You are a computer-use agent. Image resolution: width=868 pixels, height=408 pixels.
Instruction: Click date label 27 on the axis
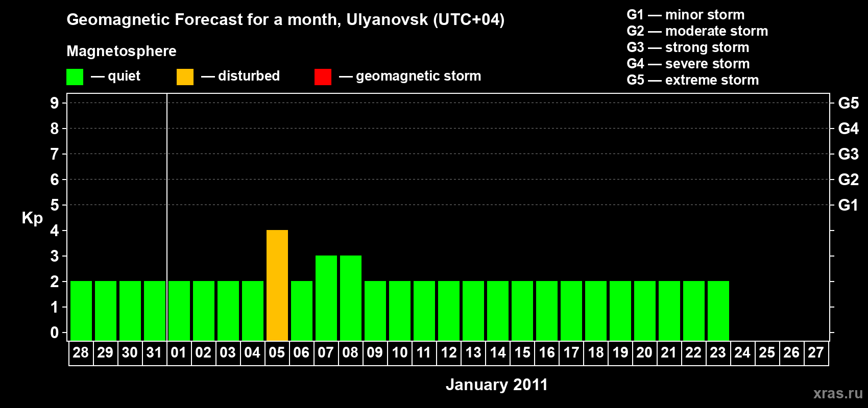pyautogui.click(x=816, y=353)
